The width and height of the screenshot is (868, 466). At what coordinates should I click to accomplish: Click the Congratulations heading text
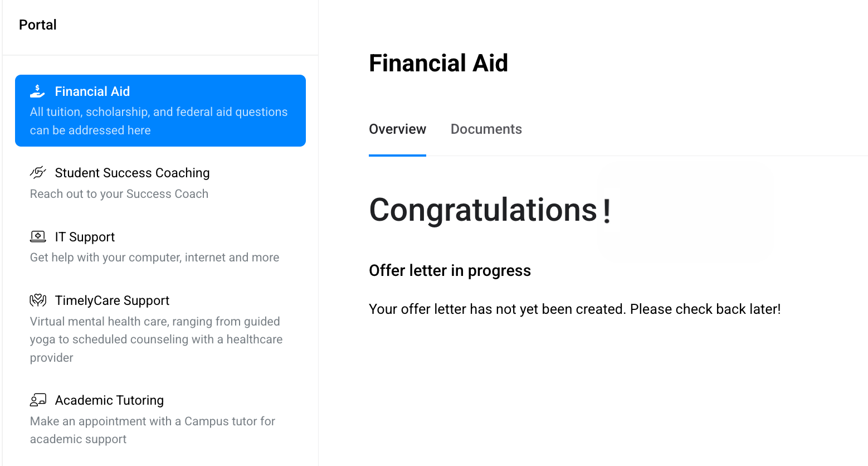pos(484,210)
